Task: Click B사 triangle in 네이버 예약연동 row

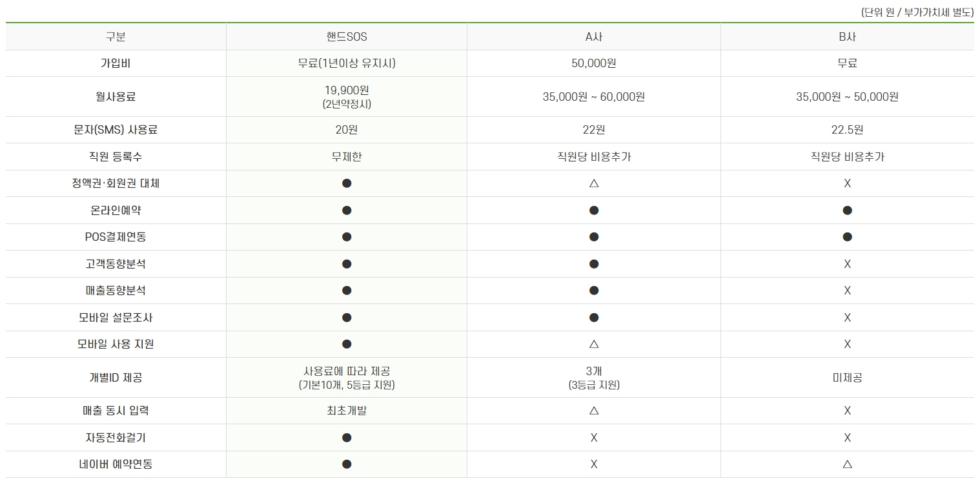Action: [x=847, y=464]
